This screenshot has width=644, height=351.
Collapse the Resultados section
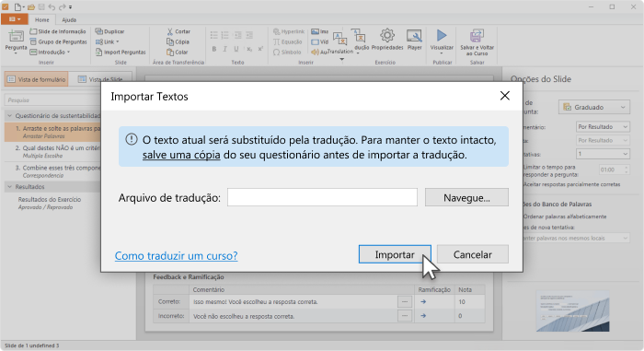point(9,187)
